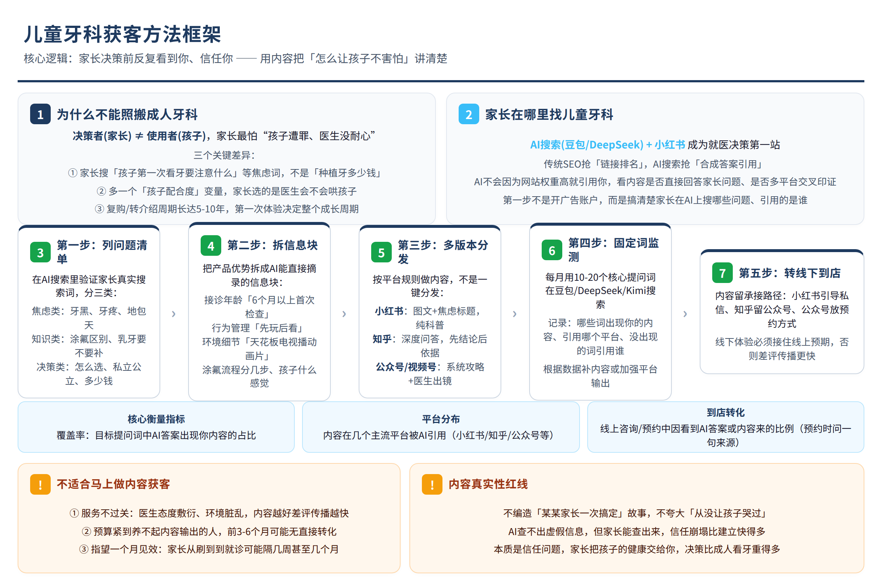Screen dimensions: 882x588
Task: Click bold line 决策者(家长) ≠ 使用者(孩子)
Action: [x=140, y=136]
